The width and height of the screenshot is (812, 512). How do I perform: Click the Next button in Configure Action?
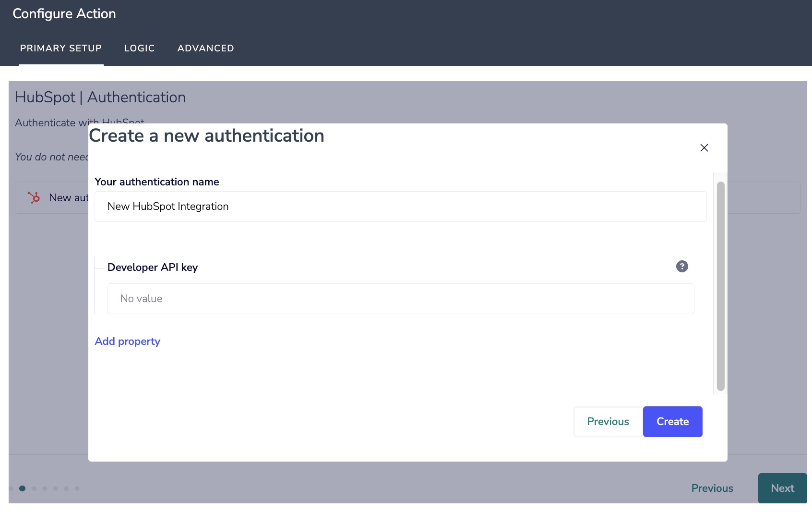click(x=783, y=488)
